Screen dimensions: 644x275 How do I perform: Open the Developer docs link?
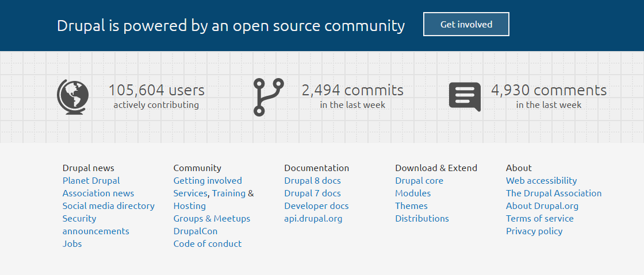pyautogui.click(x=316, y=206)
